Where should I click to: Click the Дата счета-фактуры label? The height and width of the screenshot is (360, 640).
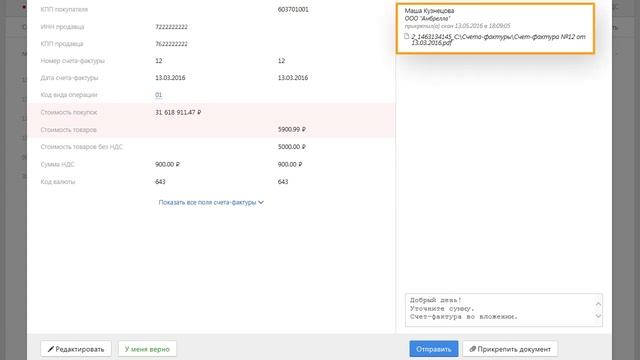click(69, 78)
